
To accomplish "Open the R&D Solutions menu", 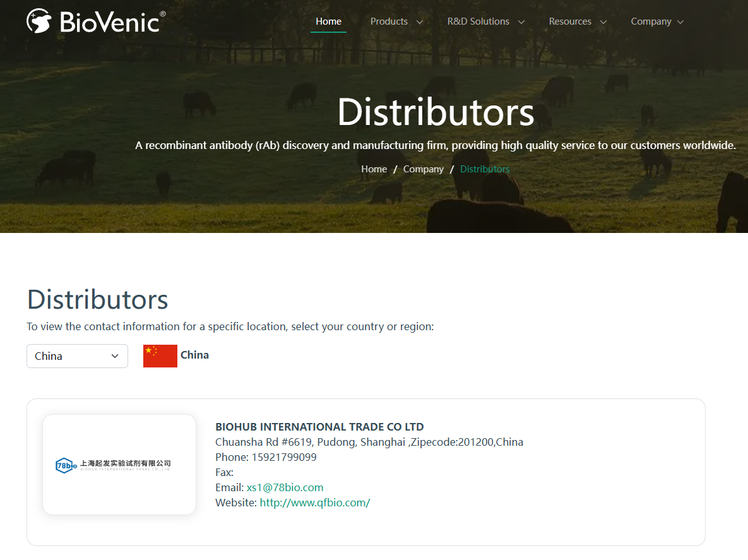I will tap(478, 21).
